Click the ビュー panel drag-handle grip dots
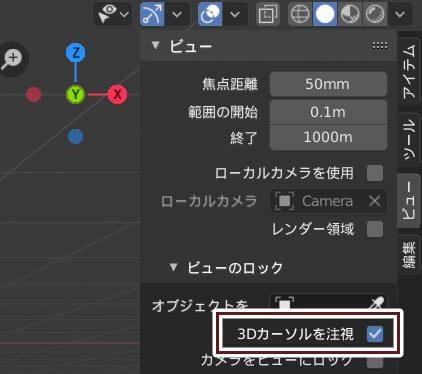The image size is (422, 374). point(380,45)
